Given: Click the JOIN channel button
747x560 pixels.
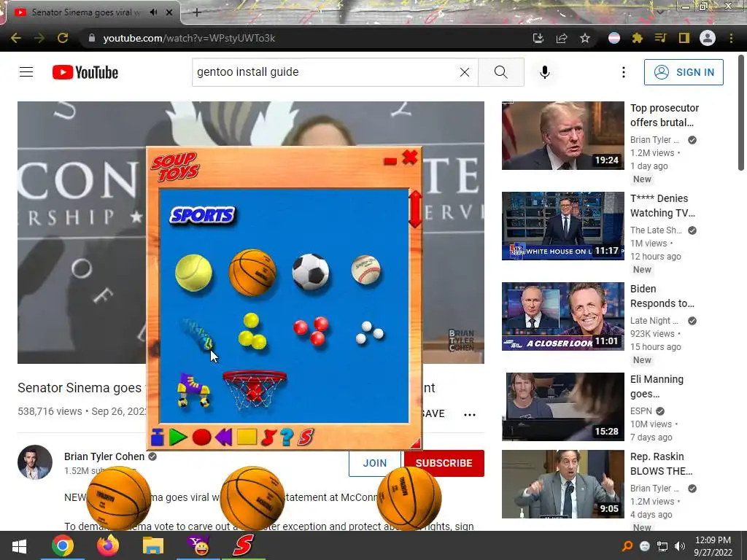Looking at the screenshot, I should click(375, 463).
